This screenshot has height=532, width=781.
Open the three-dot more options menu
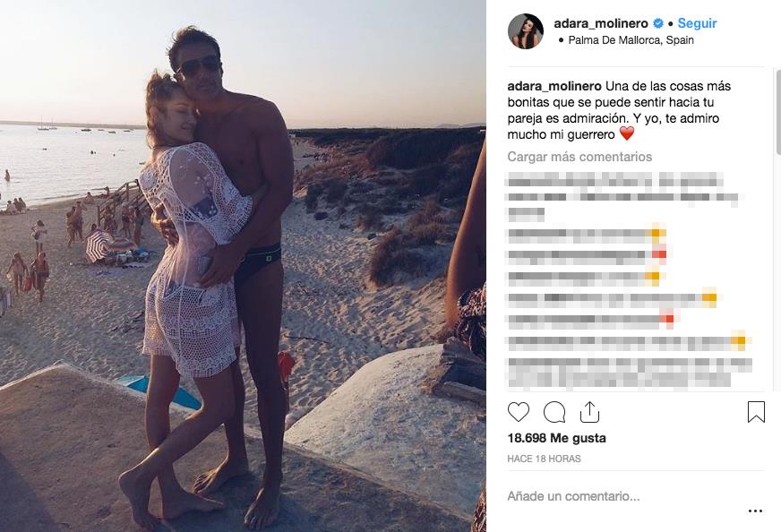755,511
